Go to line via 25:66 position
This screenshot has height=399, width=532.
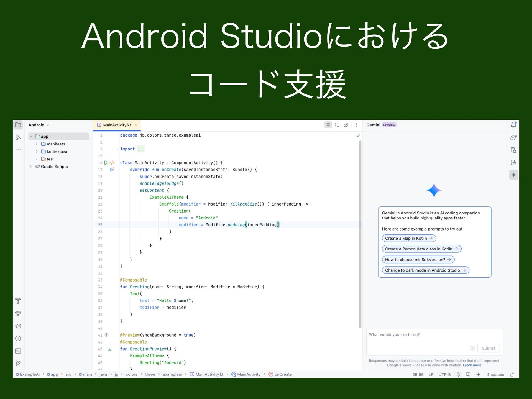[x=418, y=375]
